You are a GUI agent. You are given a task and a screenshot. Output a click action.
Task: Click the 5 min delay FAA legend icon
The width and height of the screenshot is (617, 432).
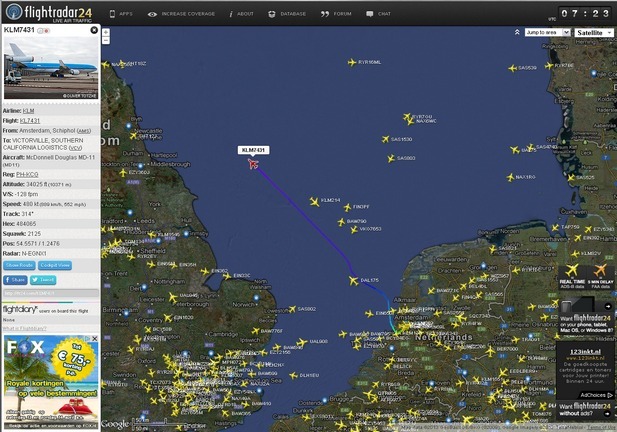600,271
